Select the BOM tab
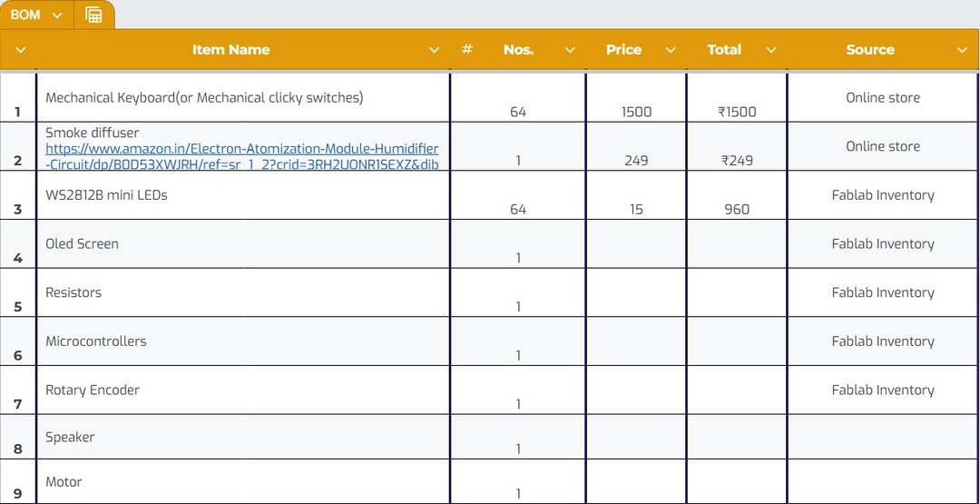Screen dimensions: 980x504 (x=25, y=15)
